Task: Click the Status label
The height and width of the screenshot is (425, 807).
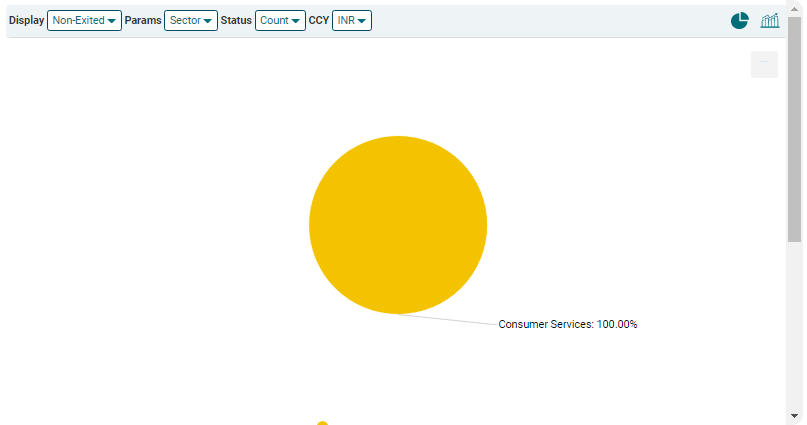Action: tap(236, 21)
